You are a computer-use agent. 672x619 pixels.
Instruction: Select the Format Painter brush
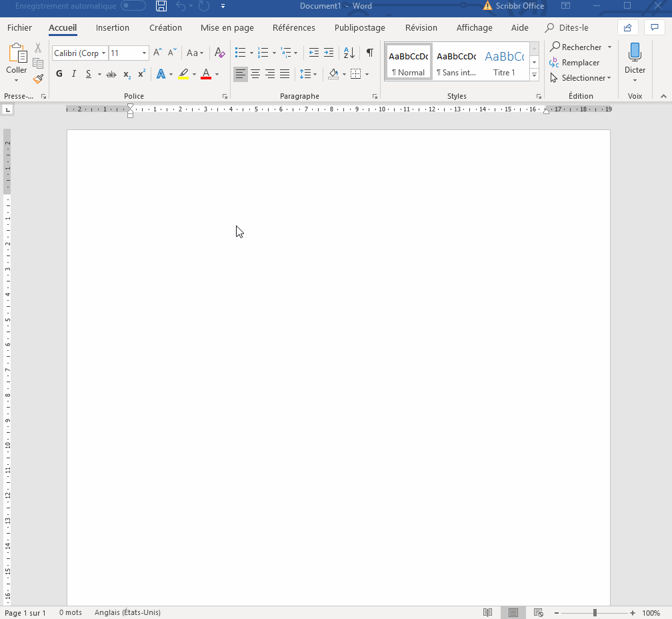38,79
